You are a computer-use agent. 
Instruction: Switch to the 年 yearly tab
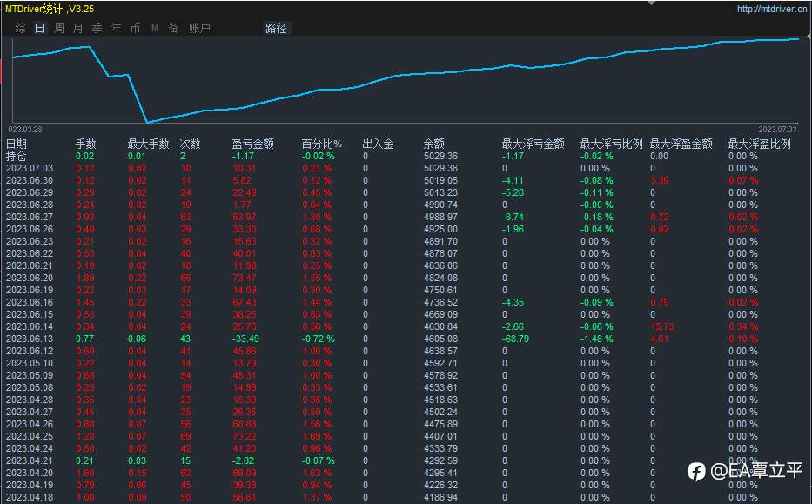point(116,28)
